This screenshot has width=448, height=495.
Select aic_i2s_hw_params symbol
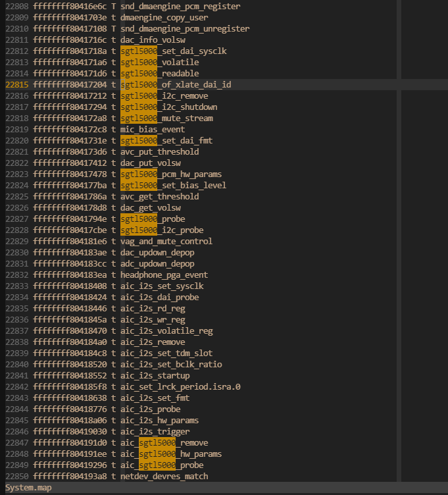tap(160, 421)
